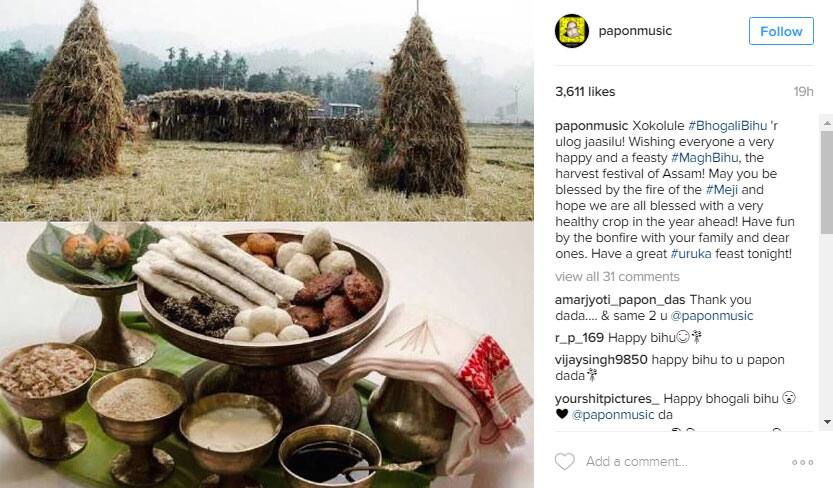Open the #MaghBihu hashtag
Image resolution: width=833 pixels, height=488 pixels.
704,158
